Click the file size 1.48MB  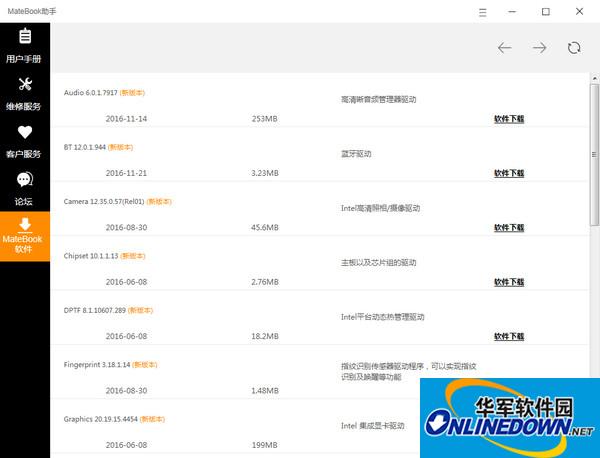click(265, 390)
